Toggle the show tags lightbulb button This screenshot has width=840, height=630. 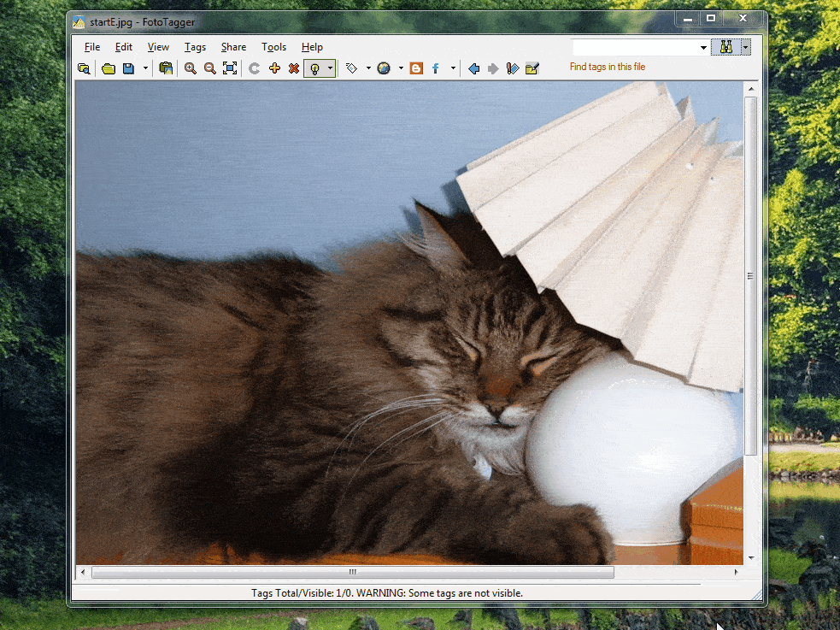[x=315, y=68]
